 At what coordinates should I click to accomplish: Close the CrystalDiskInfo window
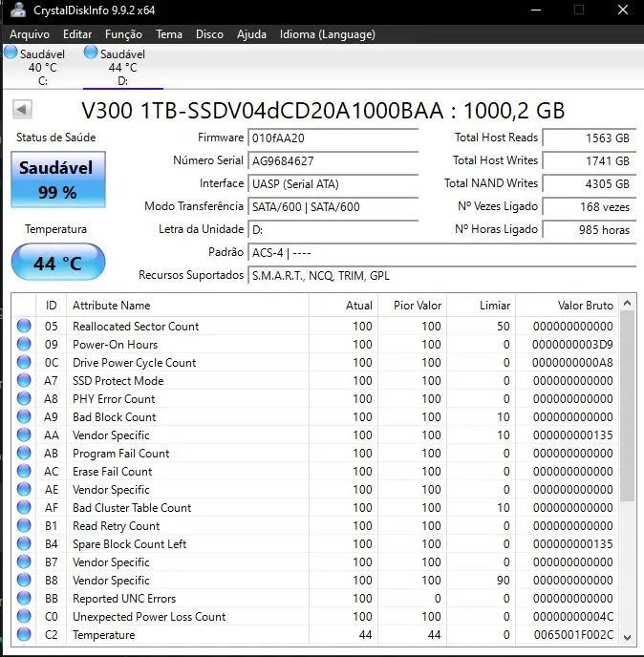pos(623,10)
